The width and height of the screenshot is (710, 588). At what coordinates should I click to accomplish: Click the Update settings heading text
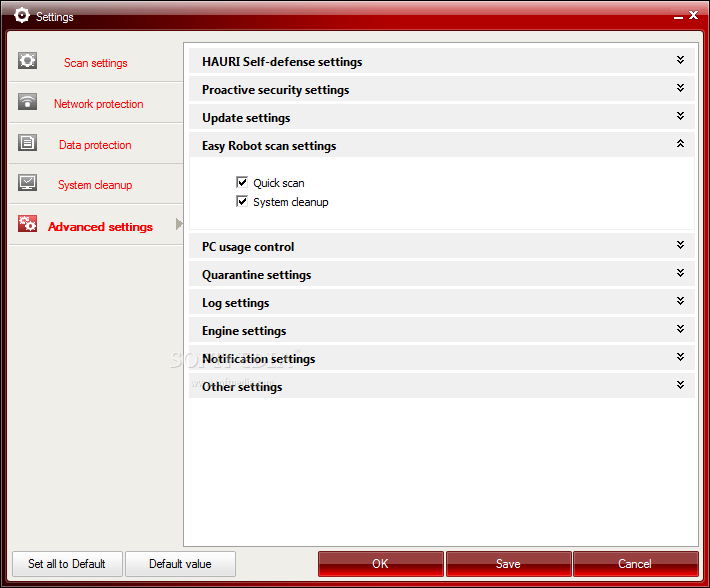pyautogui.click(x=246, y=118)
